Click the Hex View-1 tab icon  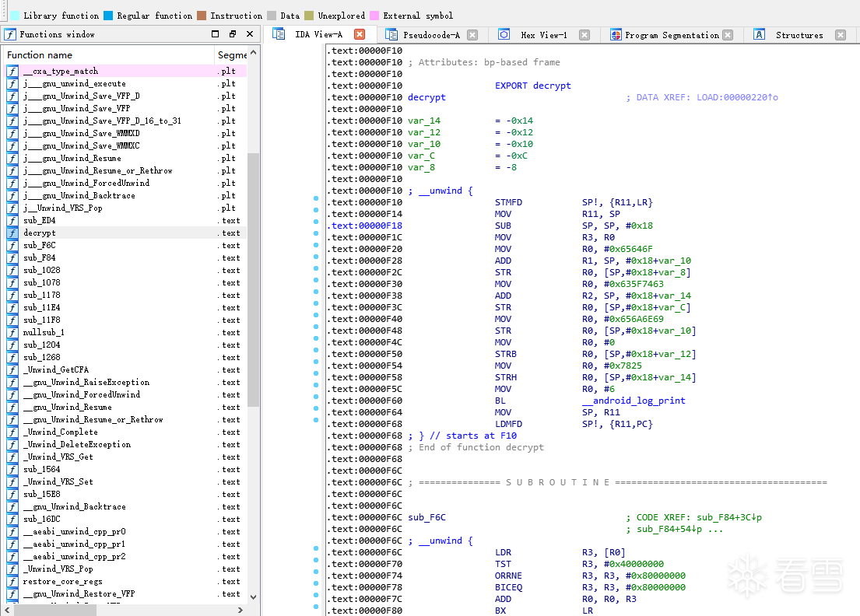pyautogui.click(x=504, y=35)
